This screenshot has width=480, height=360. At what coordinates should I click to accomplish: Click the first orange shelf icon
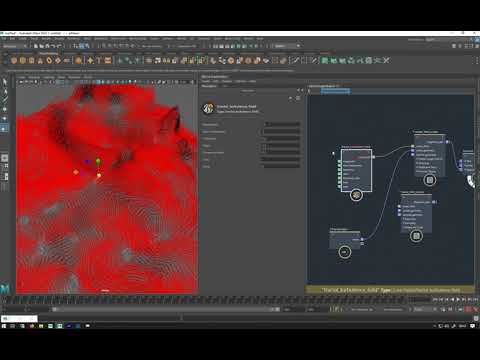pos(14,60)
